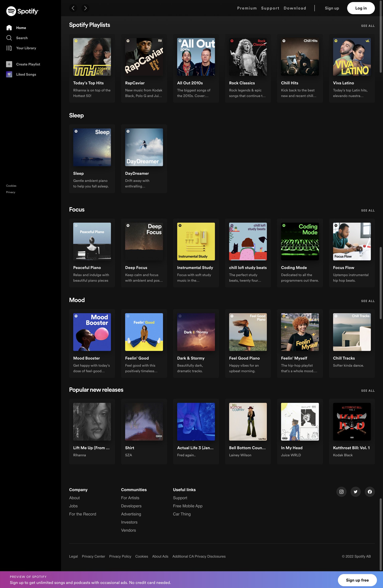Open Home from the sidebar

click(x=21, y=28)
